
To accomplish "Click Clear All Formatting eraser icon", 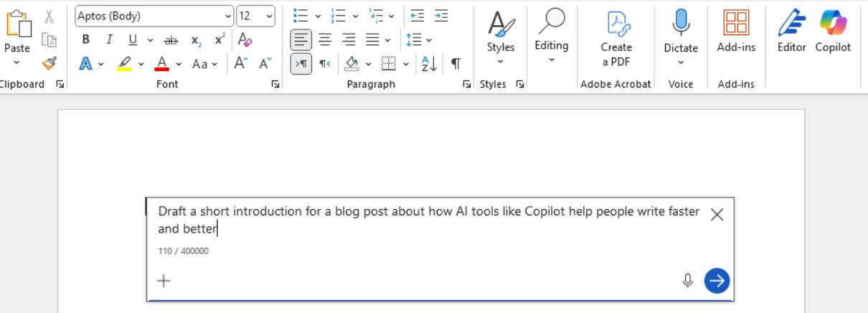I will [245, 39].
